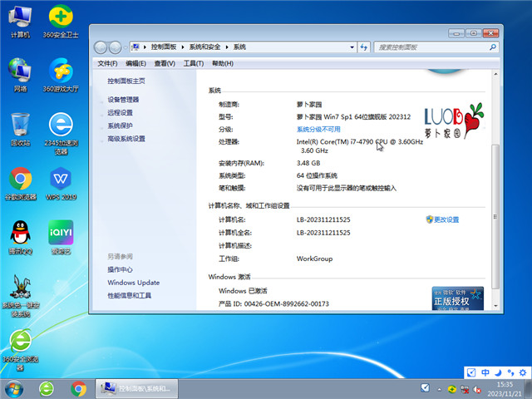Screen dimensions: 532x399
Task: Click the 系统和安全 breadcrumb segment
Action: point(204,47)
